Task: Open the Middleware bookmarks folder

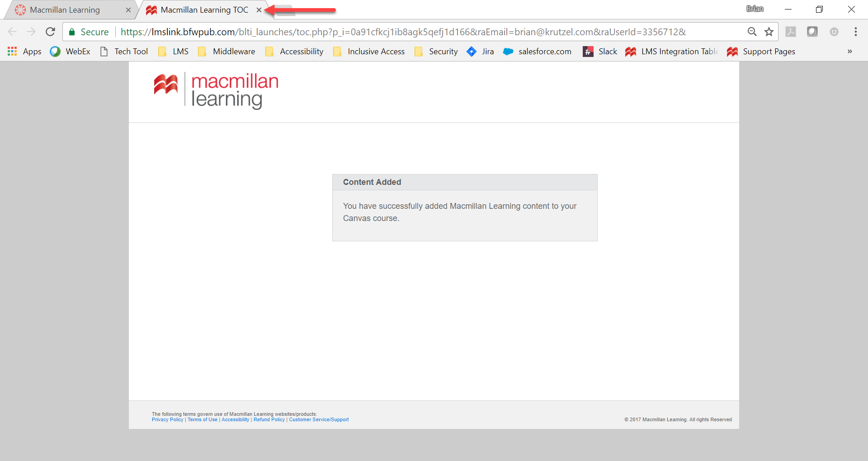Action: coord(226,52)
